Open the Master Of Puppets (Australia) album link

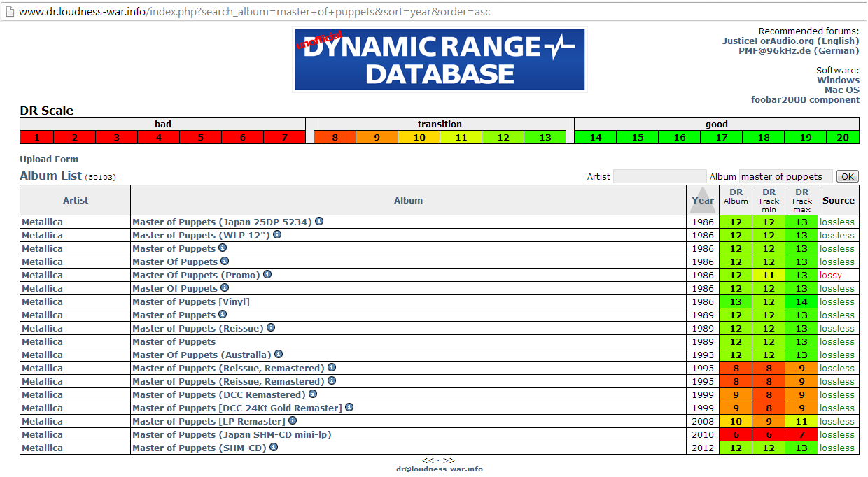tap(202, 355)
